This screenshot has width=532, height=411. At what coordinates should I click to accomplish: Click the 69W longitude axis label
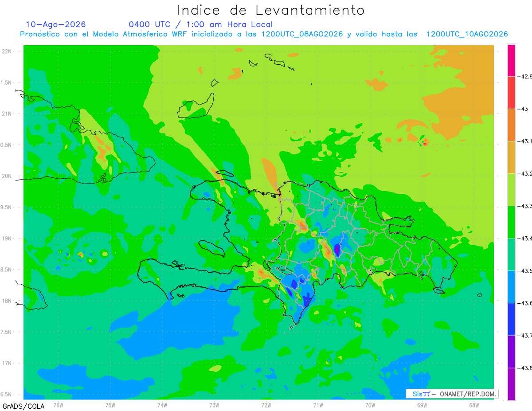click(x=422, y=405)
